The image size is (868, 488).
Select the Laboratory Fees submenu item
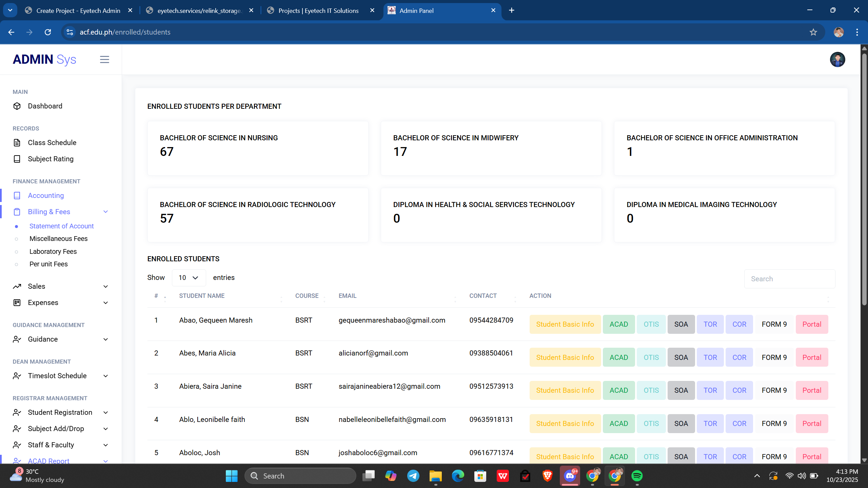(53, 251)
